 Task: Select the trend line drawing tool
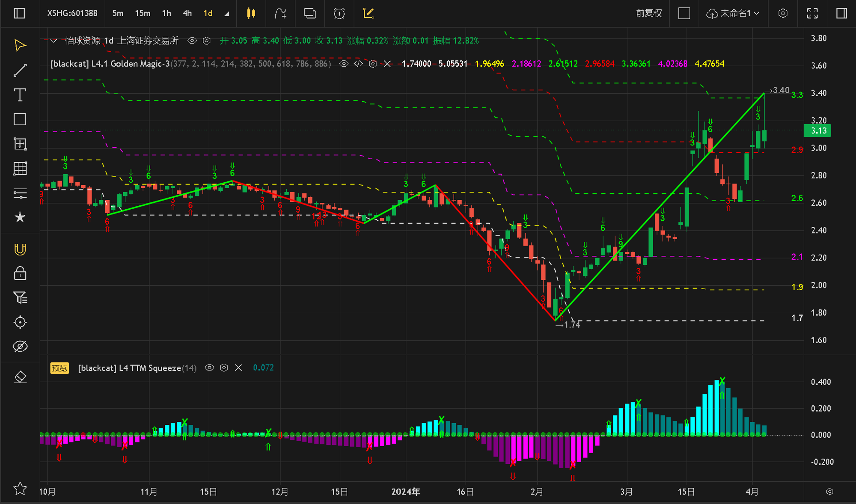click(20, 70)
